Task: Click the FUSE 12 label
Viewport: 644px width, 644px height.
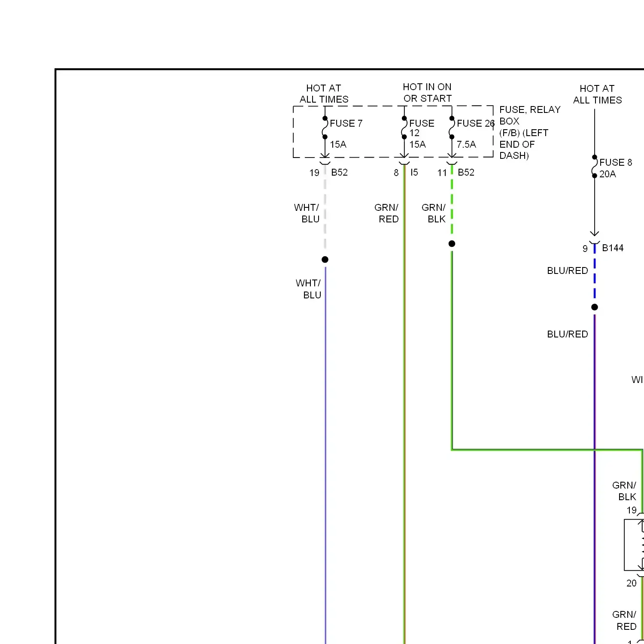Action: coord(422,128)
